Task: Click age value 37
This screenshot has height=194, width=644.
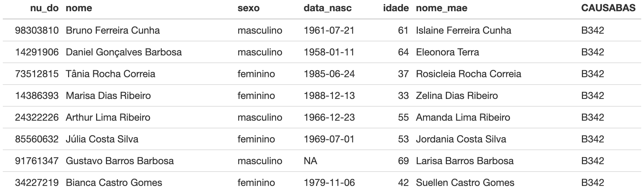Action: click(403, 74)
